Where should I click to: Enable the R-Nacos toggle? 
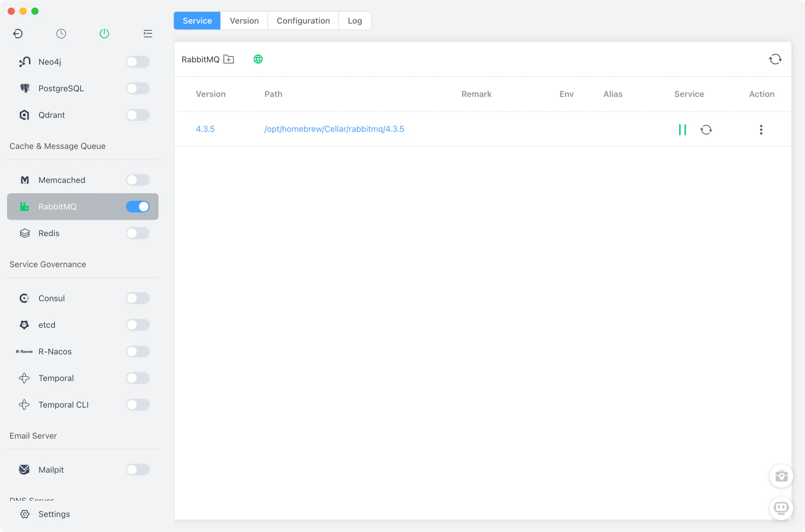(x=138, y=352)
